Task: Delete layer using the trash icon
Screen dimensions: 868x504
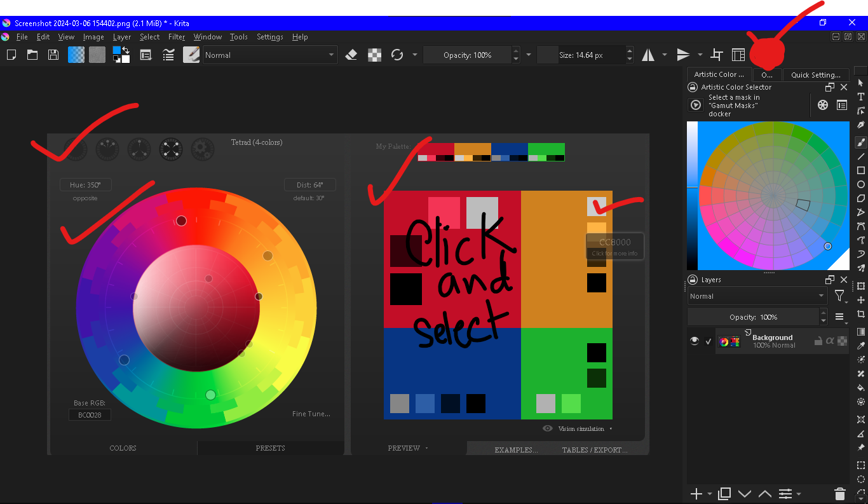Action: coord(839,494)
